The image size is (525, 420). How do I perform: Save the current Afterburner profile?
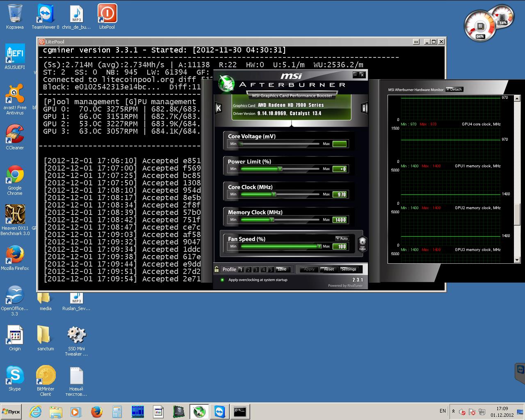[282, 269]
